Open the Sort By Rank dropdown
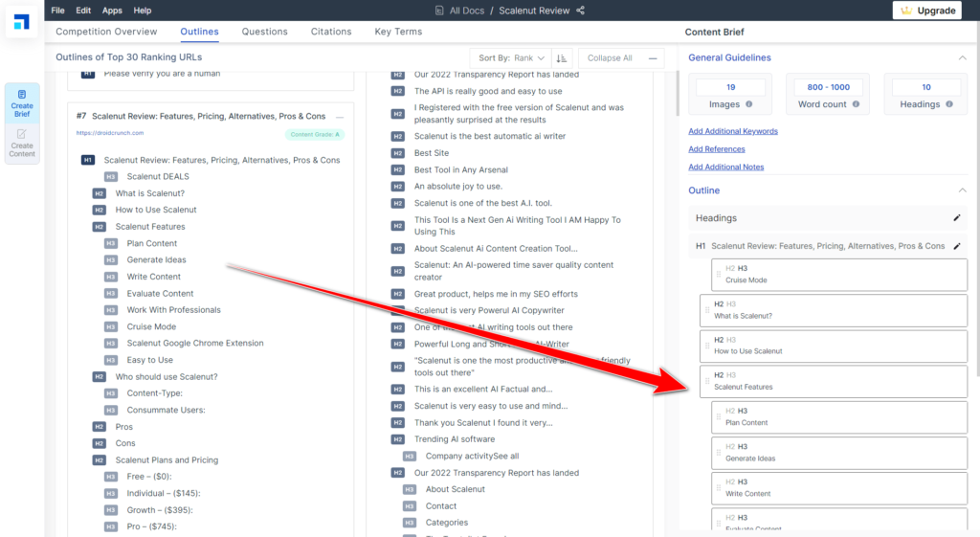The image size is (980, 537). coord(511,58)
